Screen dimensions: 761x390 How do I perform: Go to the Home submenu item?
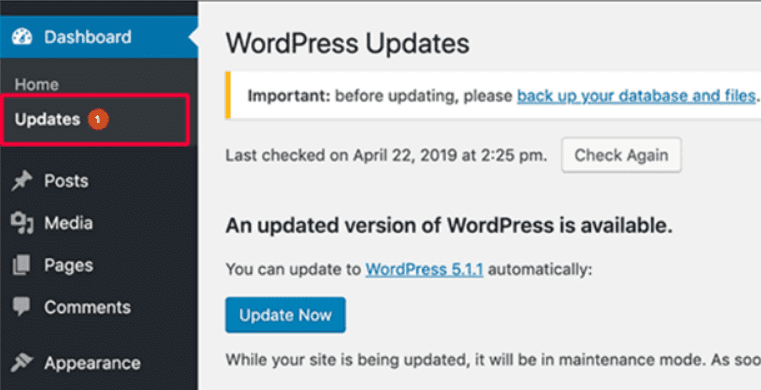coord(36,85)
